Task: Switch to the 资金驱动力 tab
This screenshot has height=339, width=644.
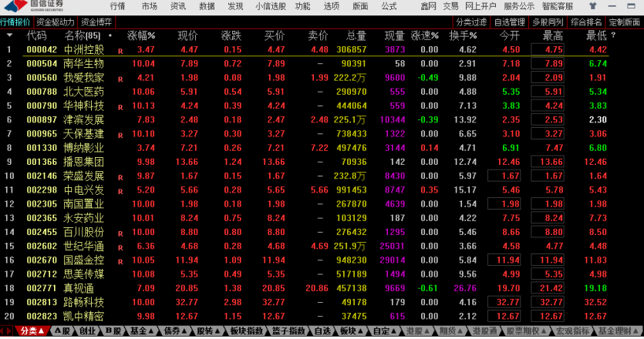Action: 55,22
